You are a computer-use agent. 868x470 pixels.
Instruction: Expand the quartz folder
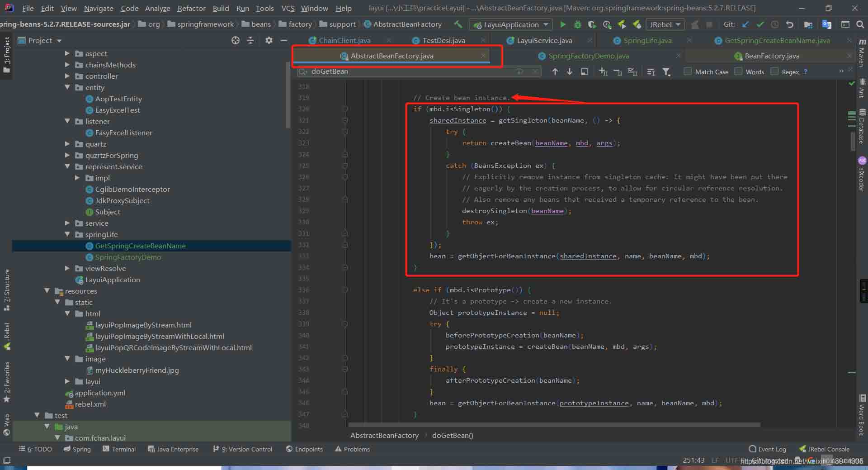[67, 144]
